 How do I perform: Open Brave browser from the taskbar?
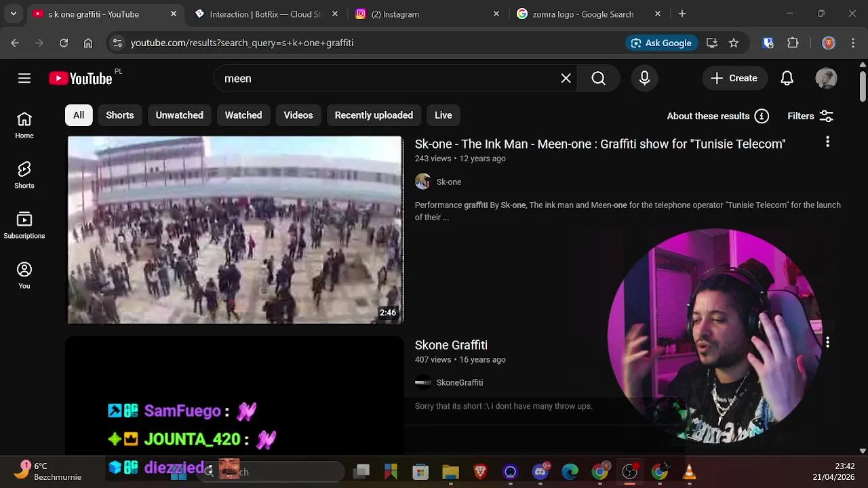pyautogui.click(x=481, y=472)
